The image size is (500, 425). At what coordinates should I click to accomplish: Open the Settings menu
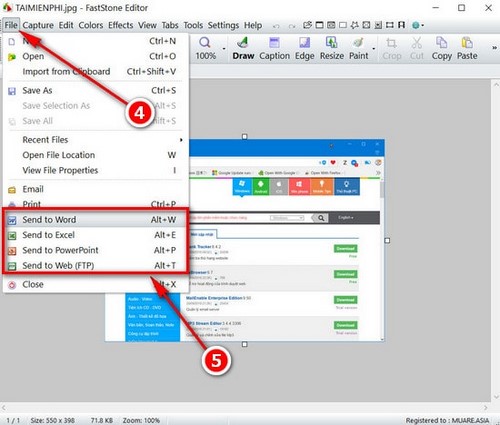pyautogui.click(x=223, y=25)
